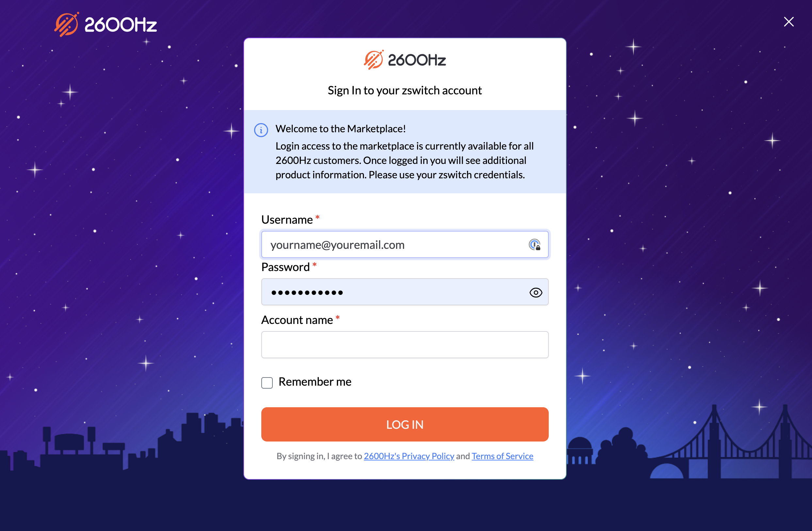The height and width of the screenshot is (531, 812).
Task: Open the Terms of Service link
Action: [502, 456]
